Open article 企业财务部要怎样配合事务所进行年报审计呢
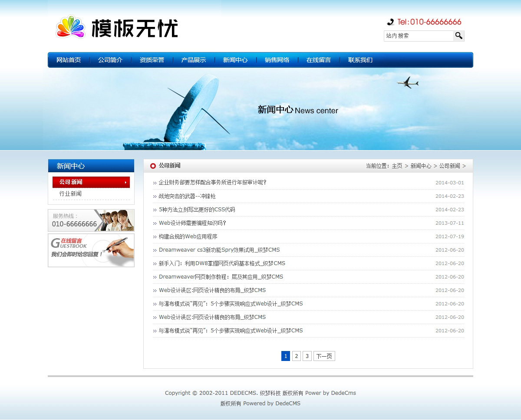The image size is (521, 420). click(212, 183)
